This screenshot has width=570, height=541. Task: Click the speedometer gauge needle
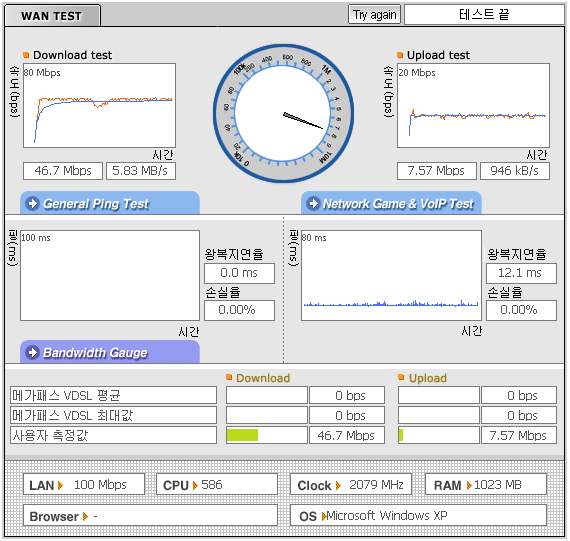[303, 121]
